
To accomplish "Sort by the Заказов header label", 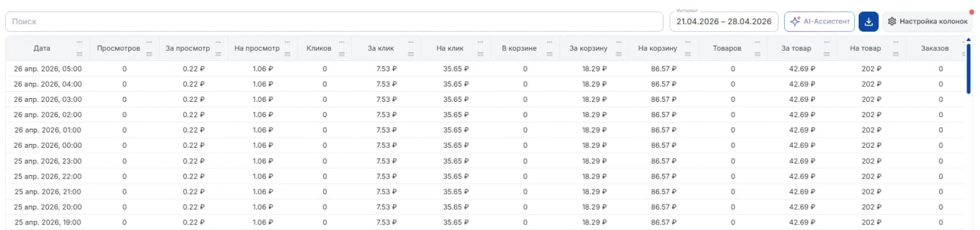I will pyautogui.click(x=935, y=48).
